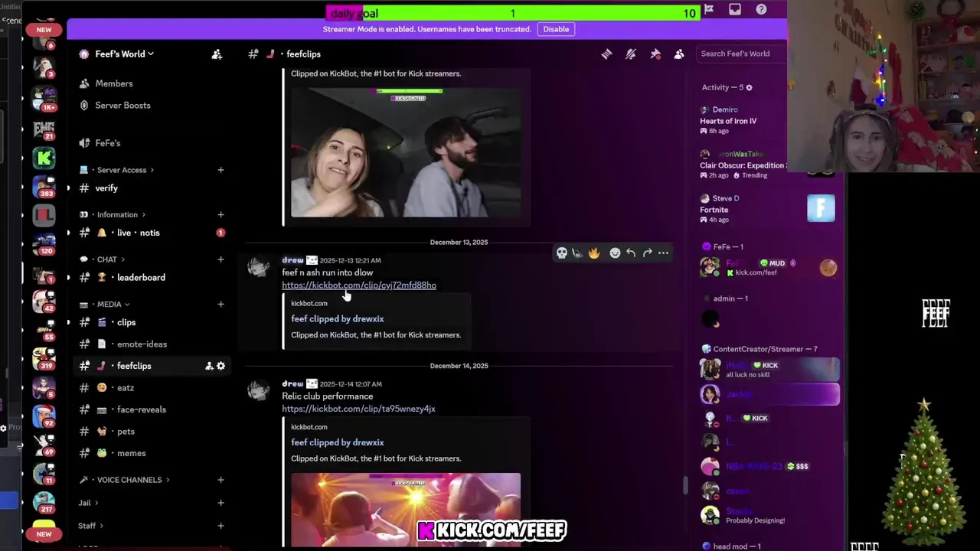This screenshot has height=551, width=980.
Task: Add a channel to VOICE CHANNELS category
Action: pyautogui.click(x=220, y=480)
